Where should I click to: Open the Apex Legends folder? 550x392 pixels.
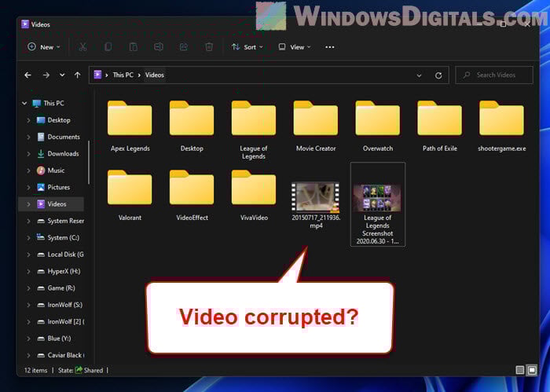click(130, 126)
